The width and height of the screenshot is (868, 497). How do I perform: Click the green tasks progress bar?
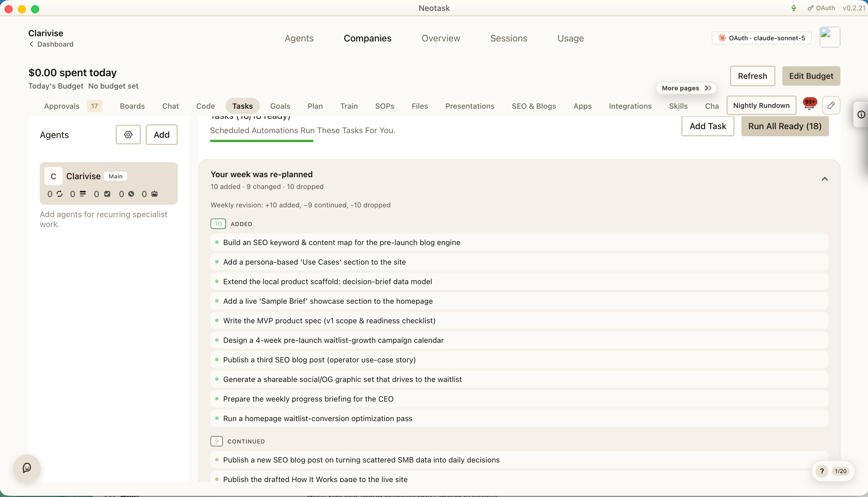[x=261, y=141]
